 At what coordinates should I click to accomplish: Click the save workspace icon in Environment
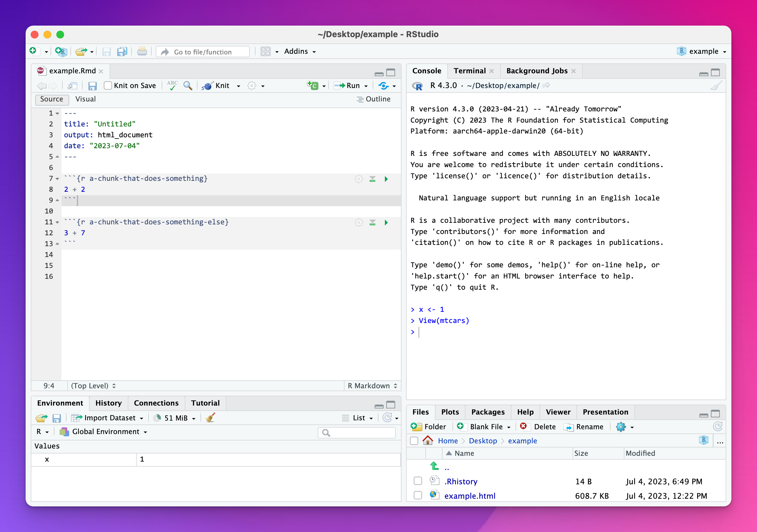[57, 418]
